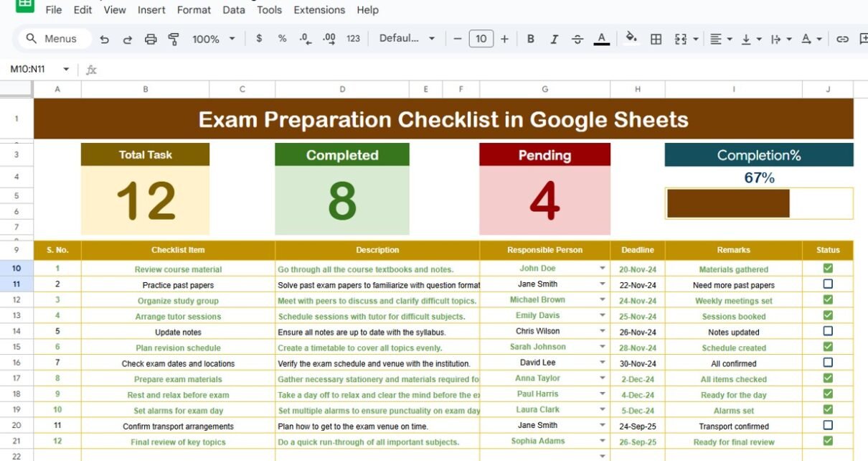The width and height of the screenshot is (868, 461).
Task: Click the Merge cells icon
Action: point(681,39)
